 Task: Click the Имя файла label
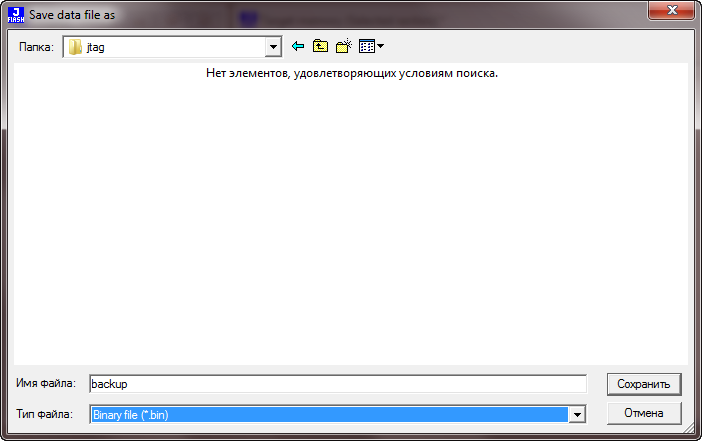pyautogui.click(x=46, y=383)
